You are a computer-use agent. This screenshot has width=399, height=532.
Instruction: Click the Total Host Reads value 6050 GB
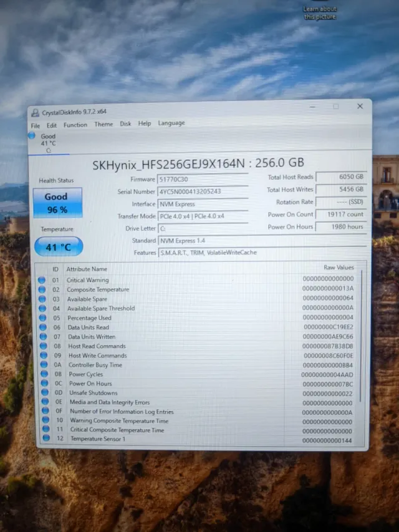[341, 177]
